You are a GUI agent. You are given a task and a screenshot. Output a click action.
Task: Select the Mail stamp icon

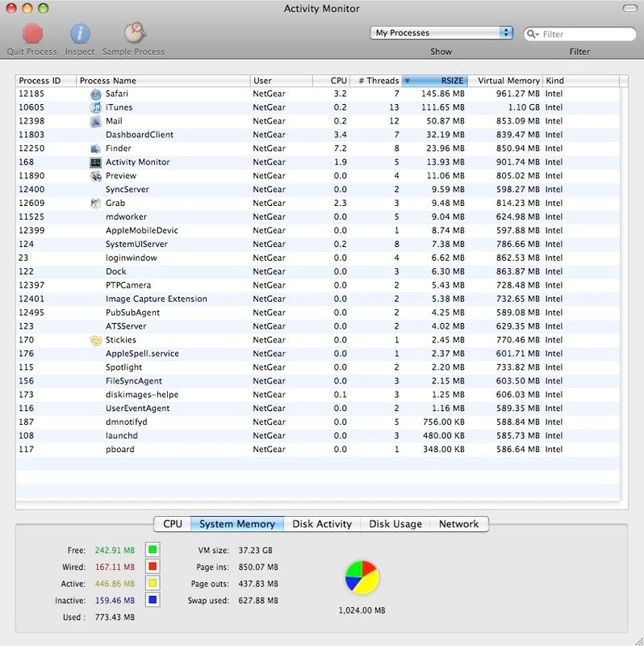[x=95, y=121]
